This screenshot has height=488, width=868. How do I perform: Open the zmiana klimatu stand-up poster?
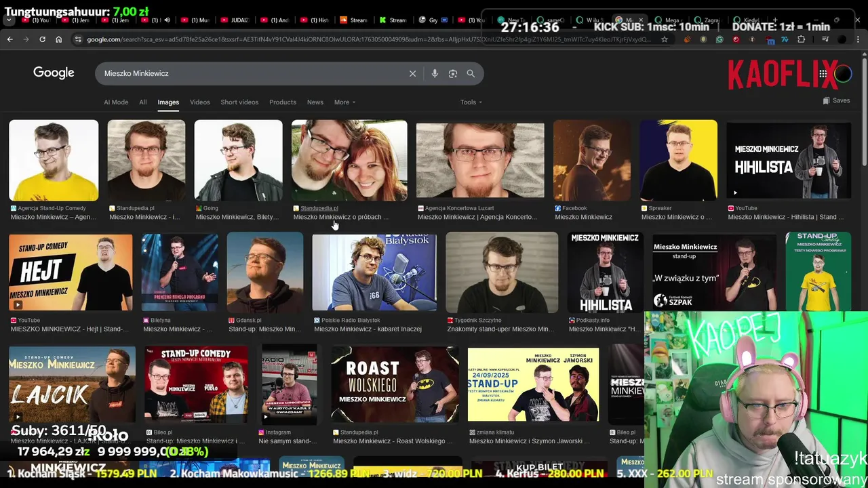click(x=533, y=384)
